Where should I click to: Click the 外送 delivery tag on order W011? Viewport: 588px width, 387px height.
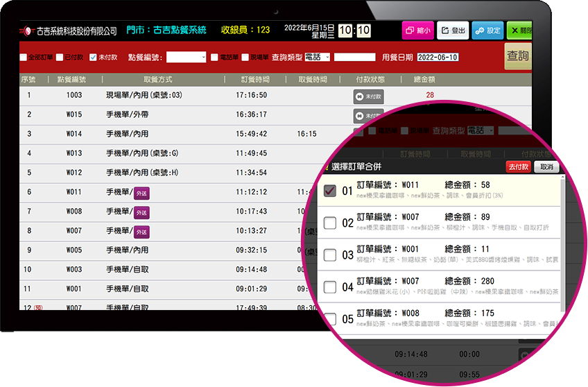point(141,192)
